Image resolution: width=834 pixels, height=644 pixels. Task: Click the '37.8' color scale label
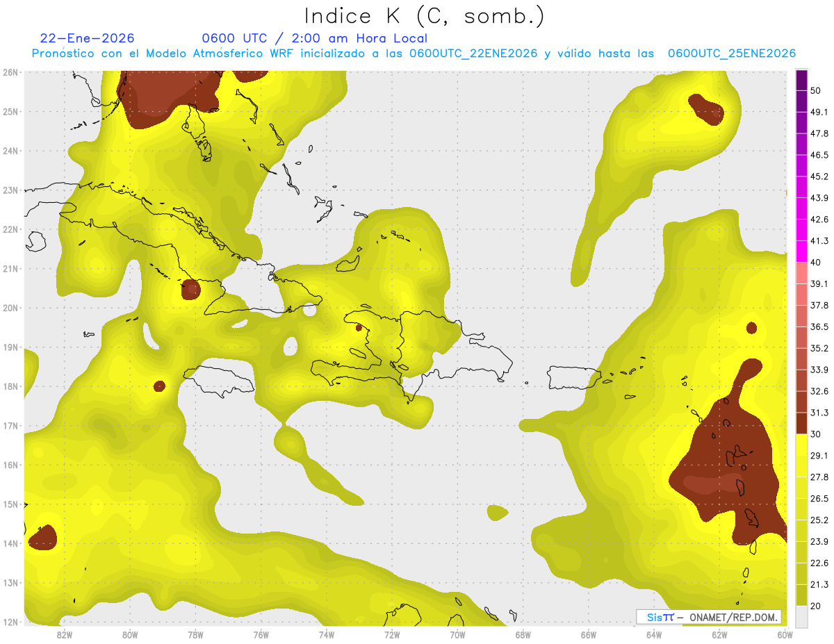[819, 305]
